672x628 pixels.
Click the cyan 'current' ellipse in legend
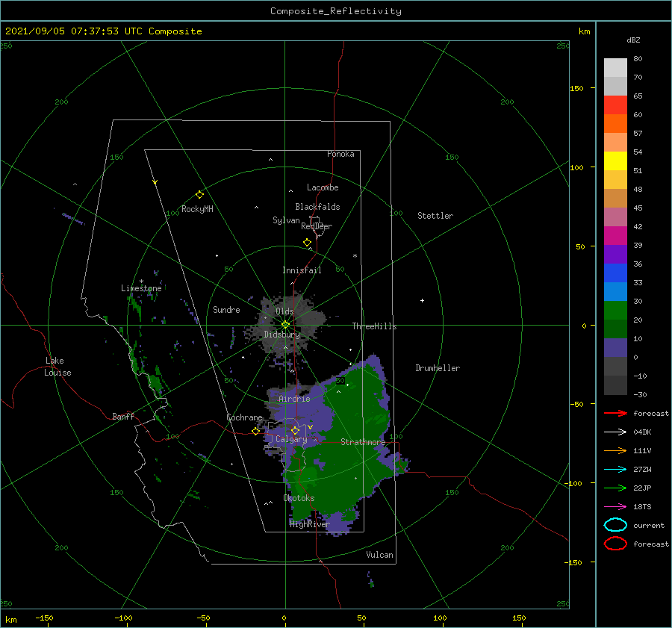[615, 525]
